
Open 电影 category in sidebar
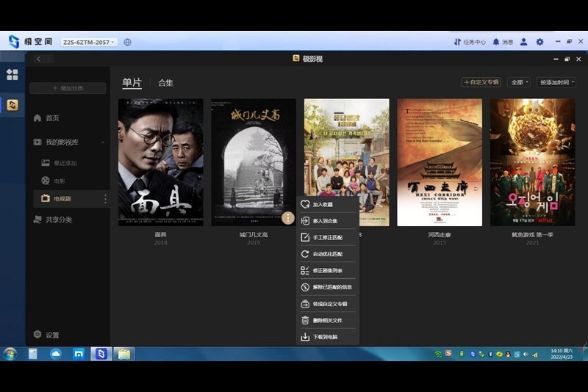click(x=53, y=181)
